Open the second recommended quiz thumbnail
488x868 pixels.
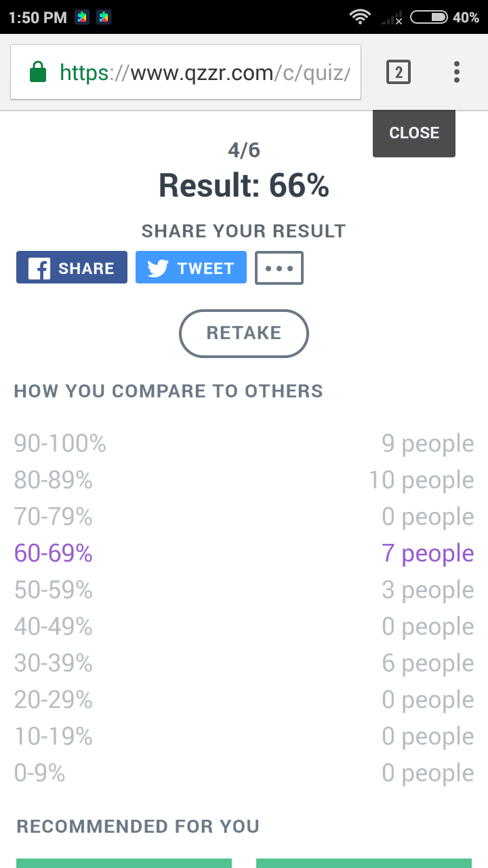364,863
